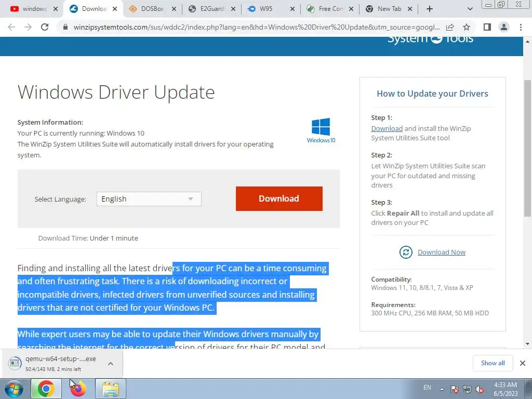532x399 pixels.
Task: Reload the current page
Action: coord(45,27)
